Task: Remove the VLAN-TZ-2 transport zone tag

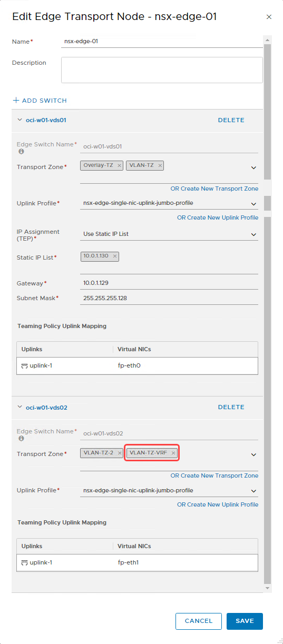Action: tap(120, 453)
